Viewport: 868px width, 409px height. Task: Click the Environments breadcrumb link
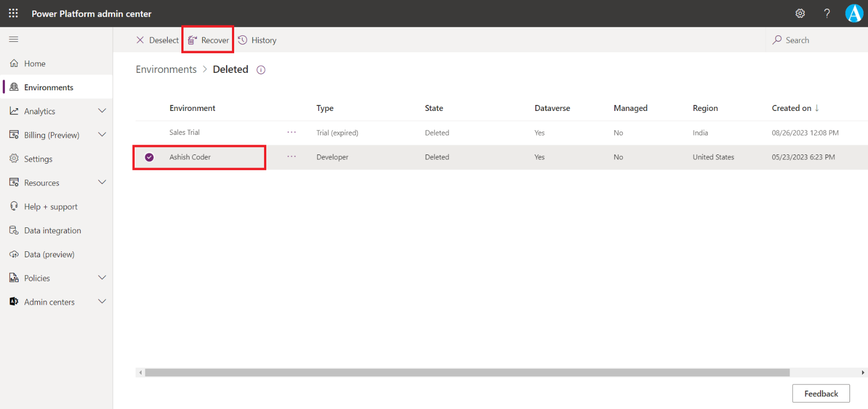pos(166,70)
